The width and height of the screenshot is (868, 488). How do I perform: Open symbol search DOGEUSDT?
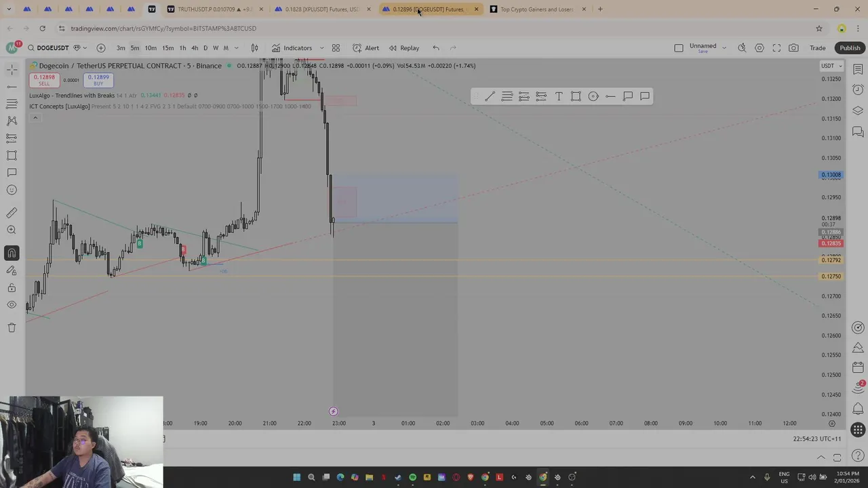(47, 48)
